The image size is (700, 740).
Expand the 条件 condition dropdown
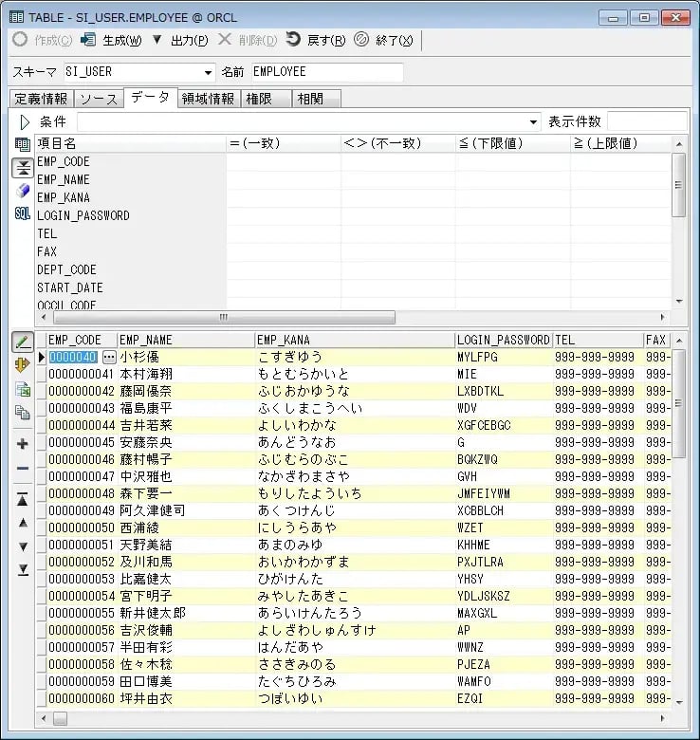tap(534, 122)
